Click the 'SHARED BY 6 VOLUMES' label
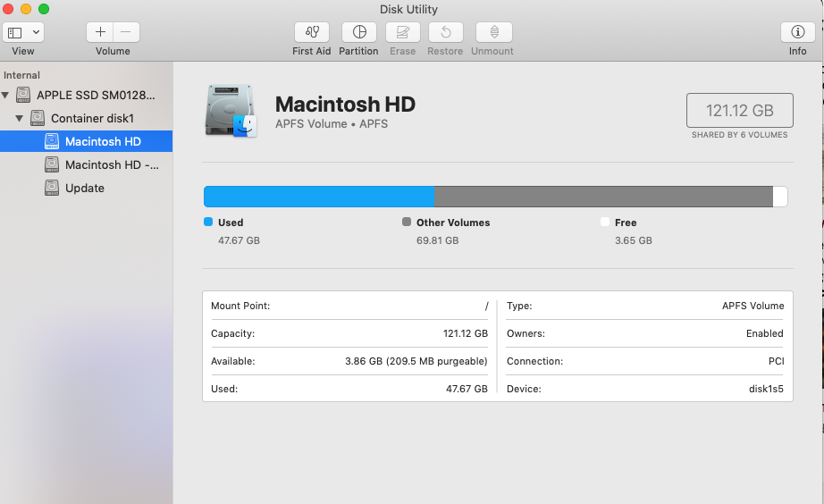Image resolution: width=824 pixels, height=504 pixels. [739, 135]
